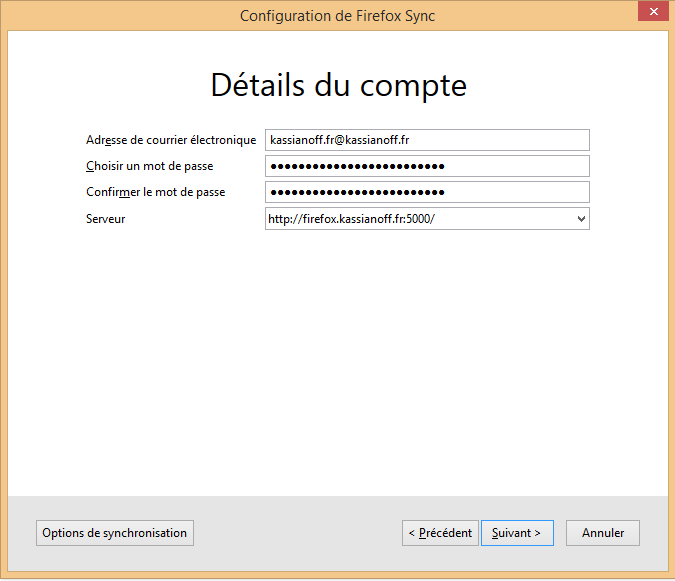
Task: Focus the 'Confirmer le mot de passe' field
Action: tap(427, 192)
